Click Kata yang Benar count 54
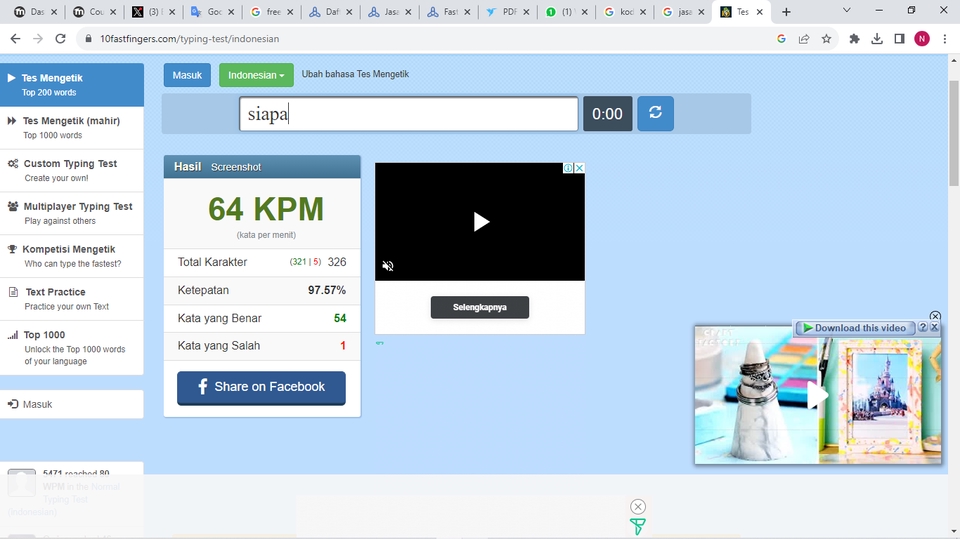Screen dimensions: 960x539 tap(340, 318)
